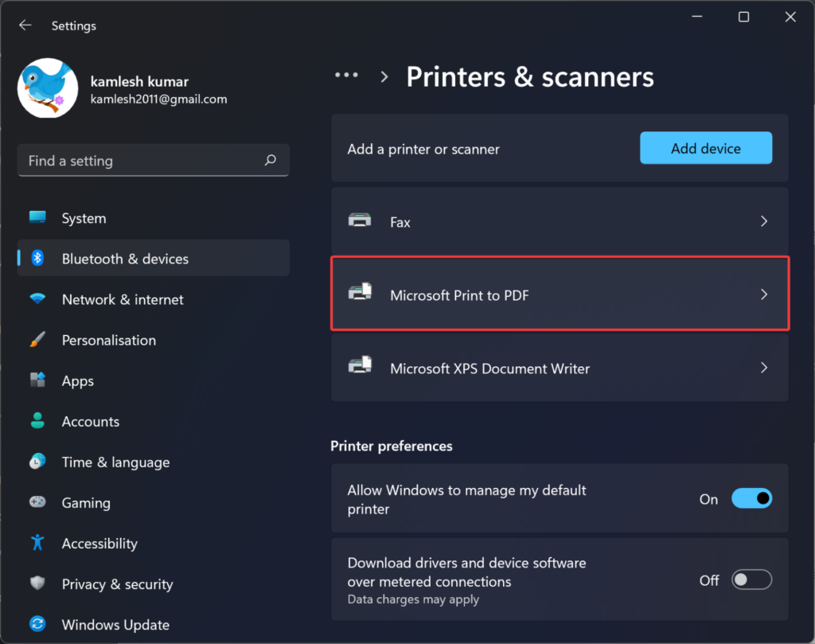Toggle download drivers over metered connections
This screenshot has width=815, height=644.
(x=751, y=580)
